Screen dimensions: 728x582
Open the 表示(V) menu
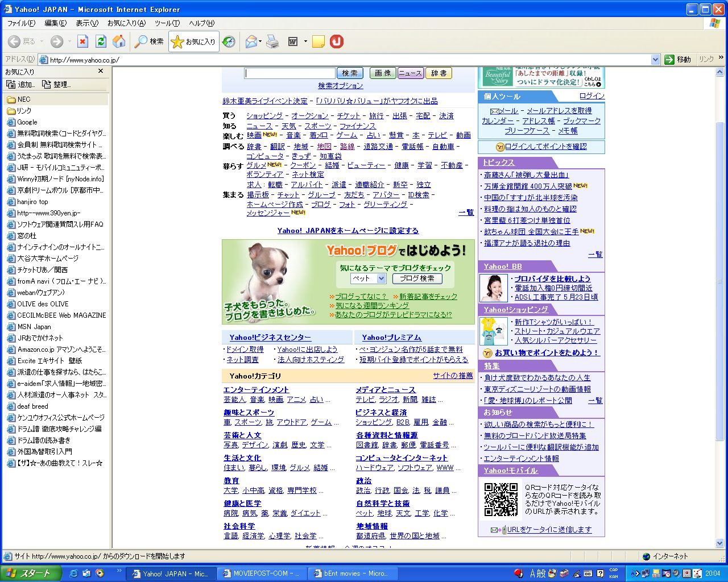pyautogui.click(x=87, y=23)
